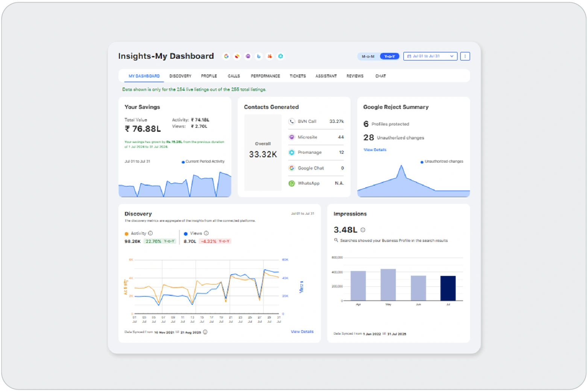Open the three-dot more options menu
The image size is (588, 392).
(x=465, y=56)
